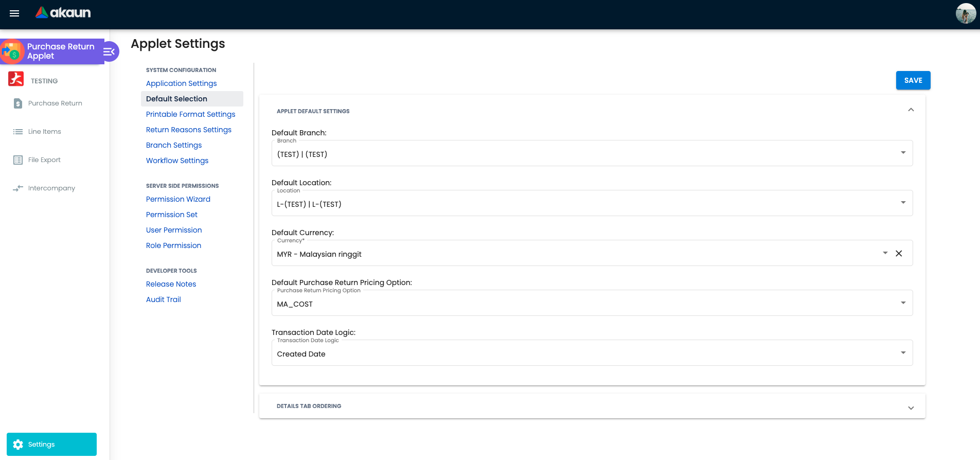The image size is (980, 460).
Task: Open the Default Currency dropdown arrow
Action: tap(885, 253)
